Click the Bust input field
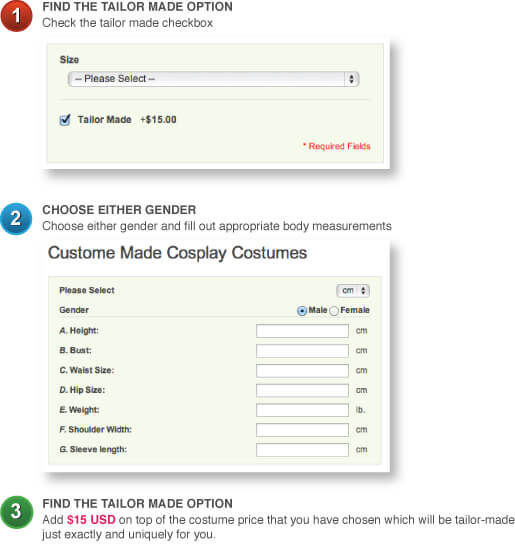This screenshot has height=544, width=515. pyautogui.click(x=302, y=351)
